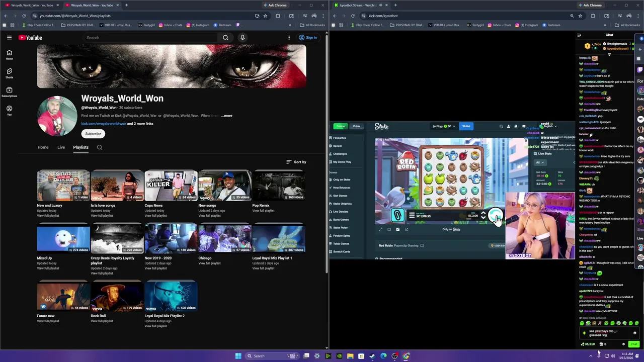Image resolution: width=644 pixels, height=362 pixels.
Task: Switch to the channel Live tab
Action: click(61, 147)
